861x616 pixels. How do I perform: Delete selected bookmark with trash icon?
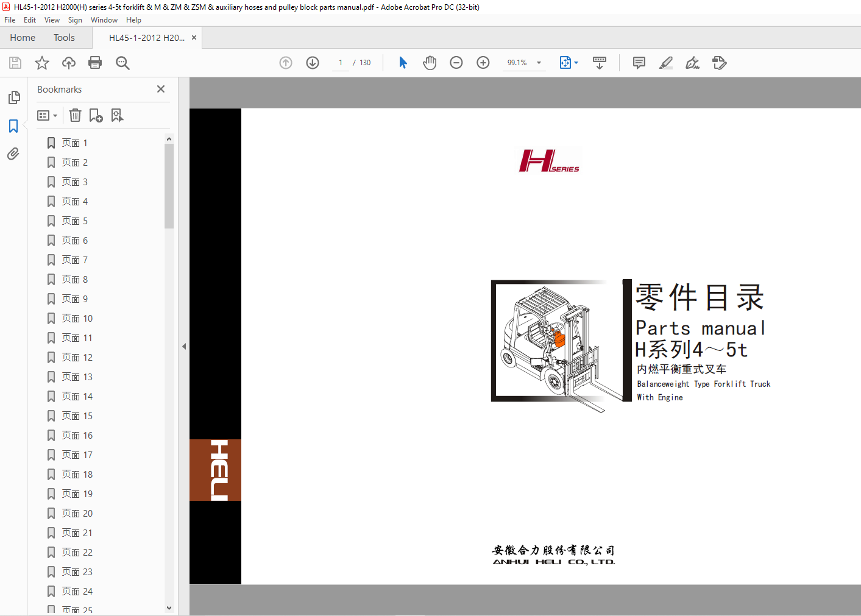75,115
